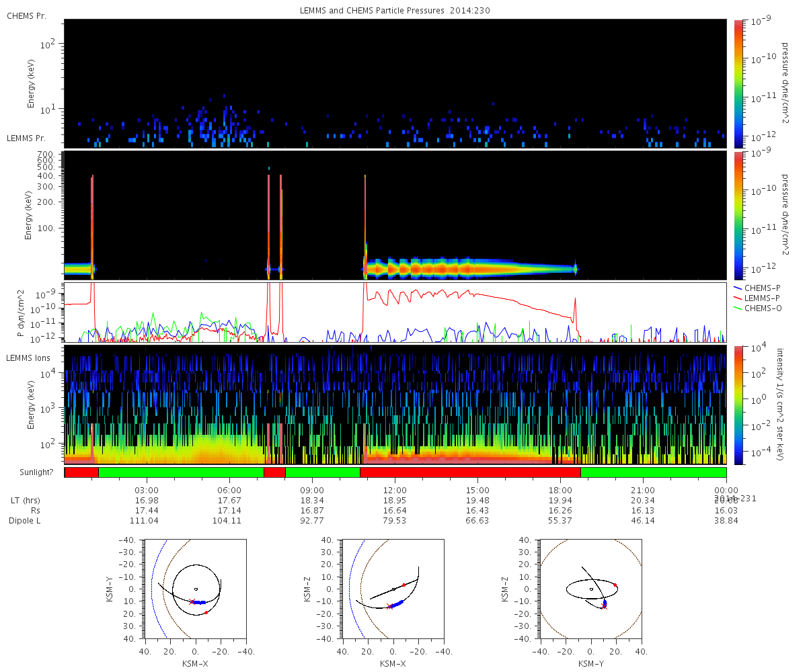Click the red X marker in the KSM-X/KSM-Y orbit plot
The width and height of the screenshot is (807, 672).
click(192, 601)
